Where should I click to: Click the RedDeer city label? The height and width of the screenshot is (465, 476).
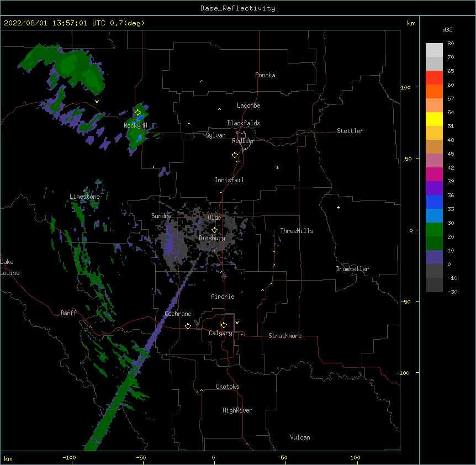coord(243,141)
